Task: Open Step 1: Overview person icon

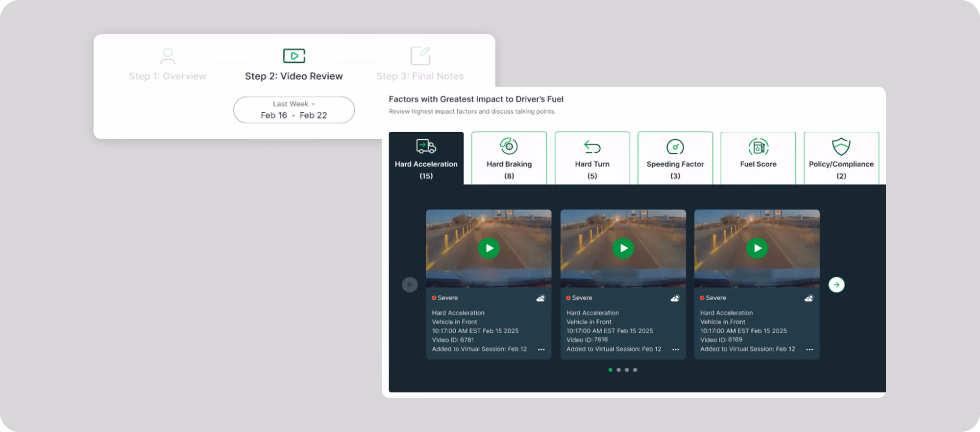Action: [x=168, y=56]
